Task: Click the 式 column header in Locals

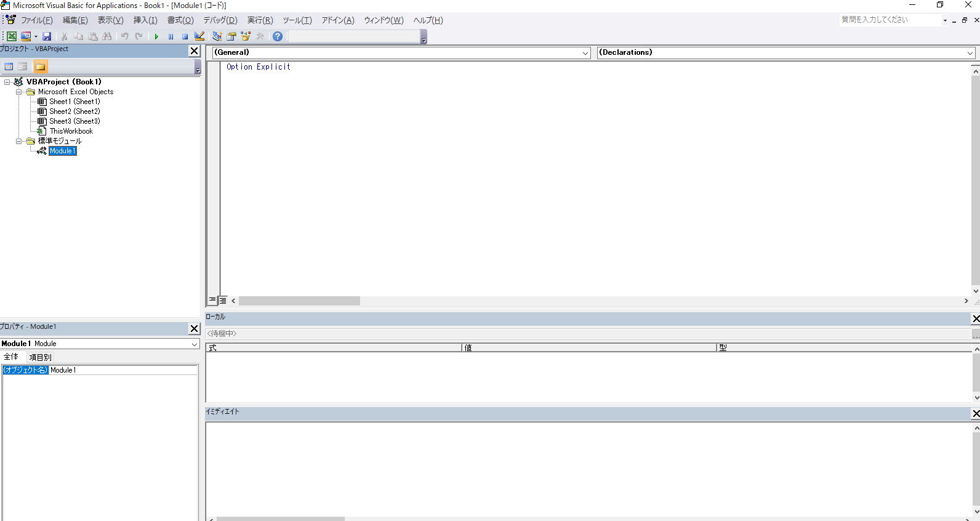Action: 334,348
